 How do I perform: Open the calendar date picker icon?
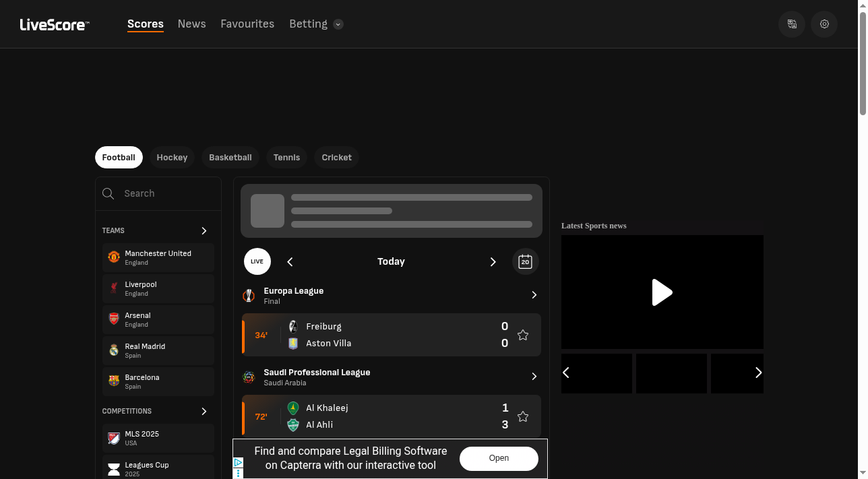click(x=526, y=261)
